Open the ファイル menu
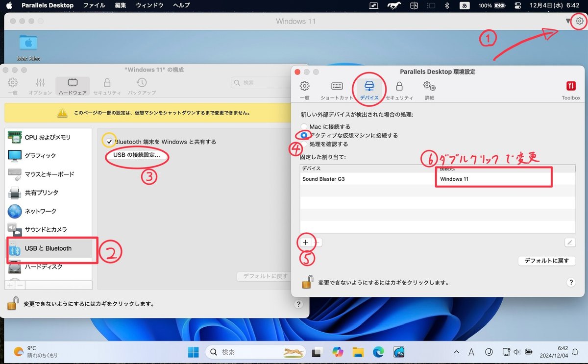 pos(94,5)
